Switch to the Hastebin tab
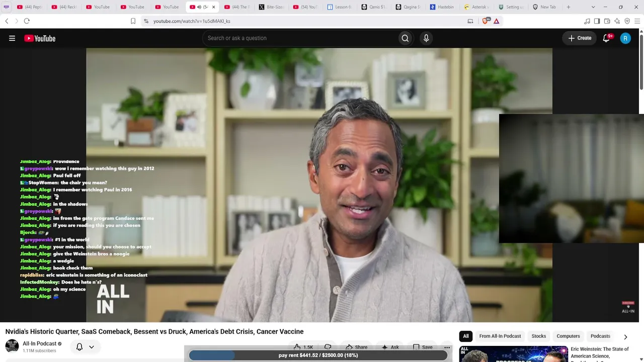Screen dimensions: 644x362 coord(442,7)
